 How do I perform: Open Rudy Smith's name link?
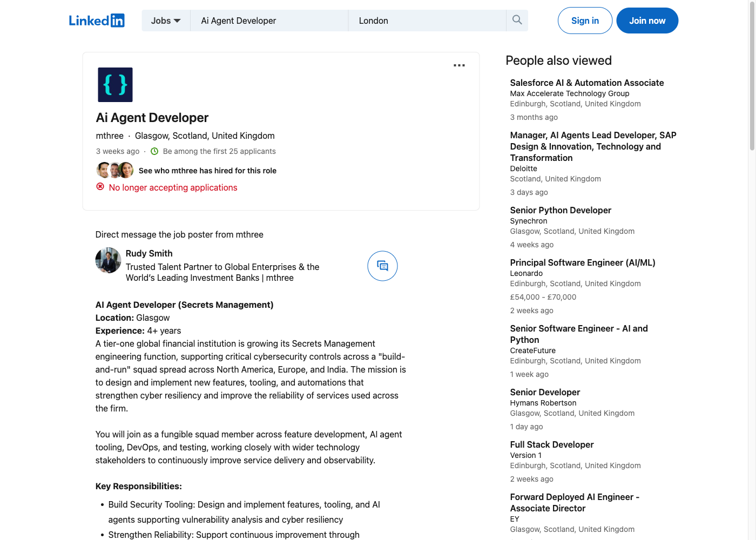click(149, 253)
